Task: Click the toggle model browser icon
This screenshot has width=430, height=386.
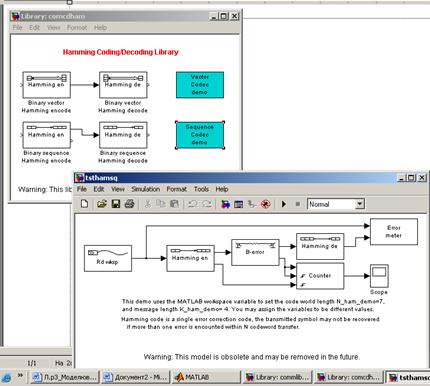Action: (x=252, y=204)
